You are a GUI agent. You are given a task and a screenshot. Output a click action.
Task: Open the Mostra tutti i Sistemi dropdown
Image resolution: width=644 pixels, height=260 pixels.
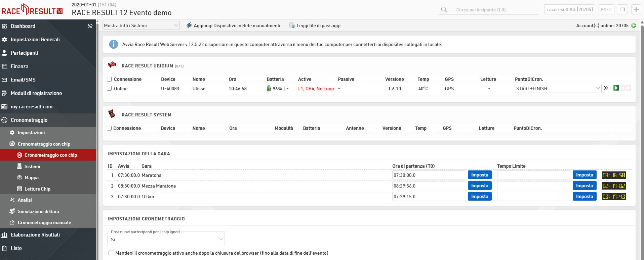pos(141,25)
